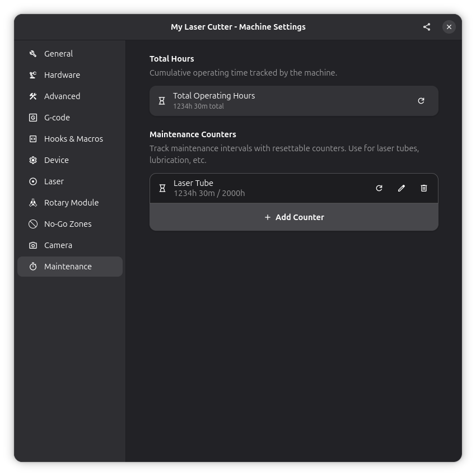Reset the Laser Tube counter
The image size is (476, 476).
click(379, 188)
